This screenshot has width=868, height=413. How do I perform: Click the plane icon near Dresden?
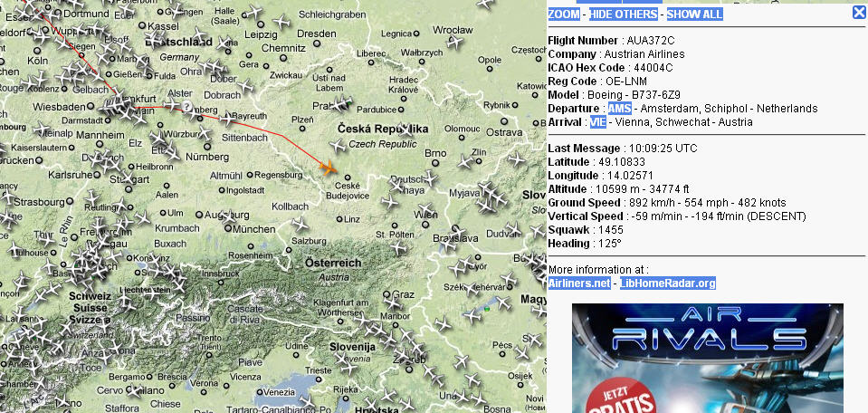[281, 22]
